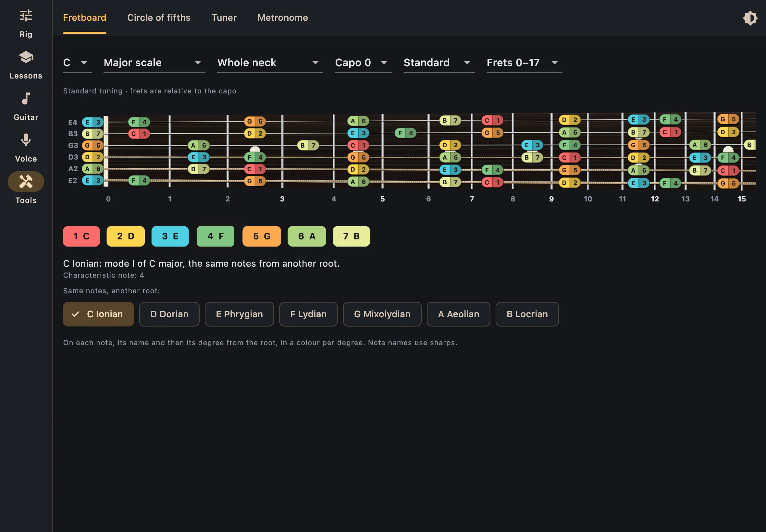Expand the Major scale dropdown
Screen dimensions: 766x532
tap(154, 63)
